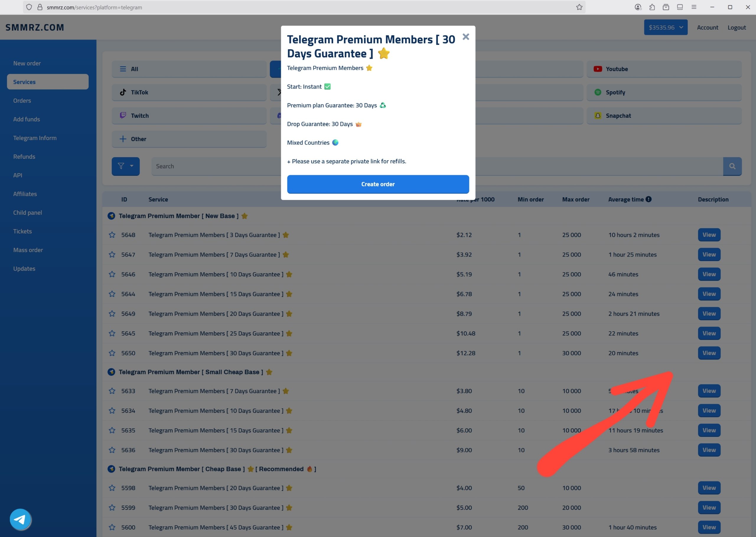This screenshot has height=537, width=756.
Task: Open the filter funnel dropdown
Action: pos(125,166)
